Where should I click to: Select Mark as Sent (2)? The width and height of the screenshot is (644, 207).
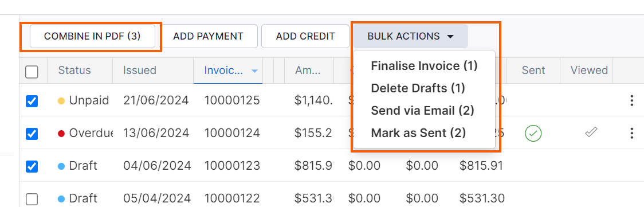coord(418,132)
